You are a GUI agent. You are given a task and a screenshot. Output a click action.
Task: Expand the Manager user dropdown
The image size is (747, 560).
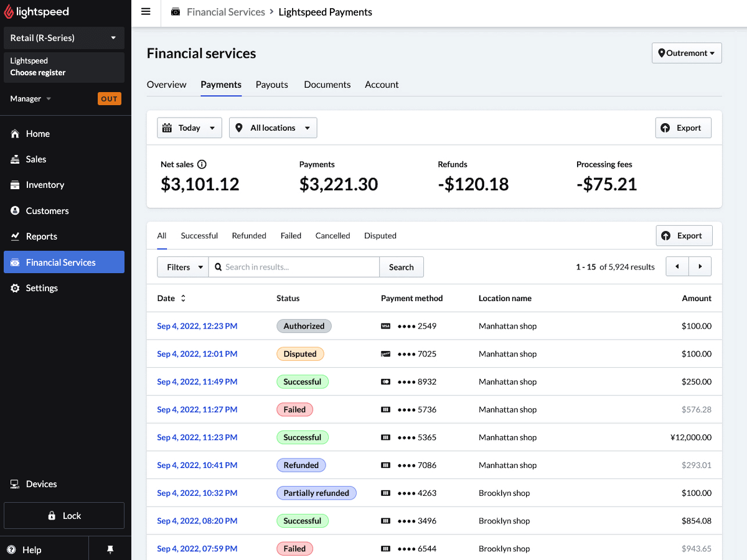tap(31, 99)
